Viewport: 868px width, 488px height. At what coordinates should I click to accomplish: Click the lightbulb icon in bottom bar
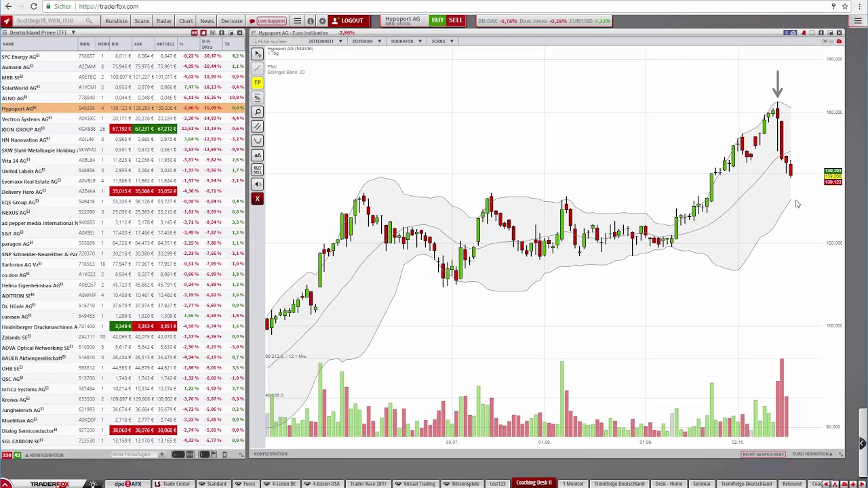pos(93,483)
